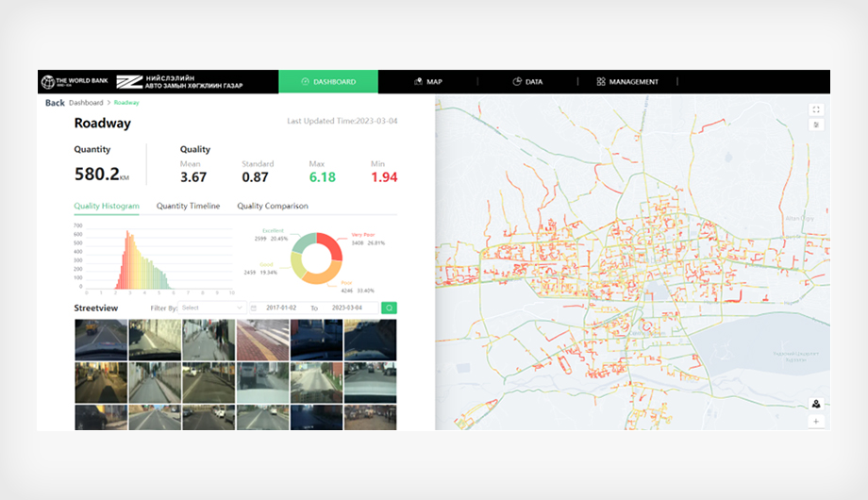
Task: Click the World Bank logo
Action: (74, 82)
